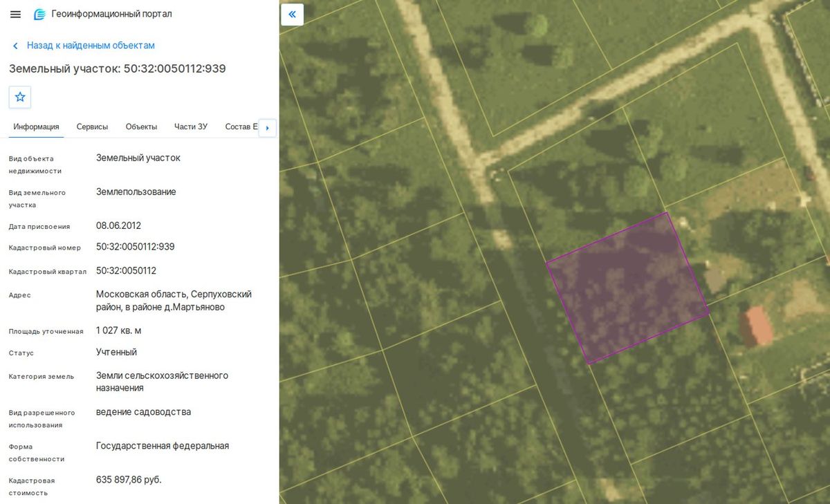Click the Площадь уточненная label
Screen dimensions: 830x504
pos(46,332)
